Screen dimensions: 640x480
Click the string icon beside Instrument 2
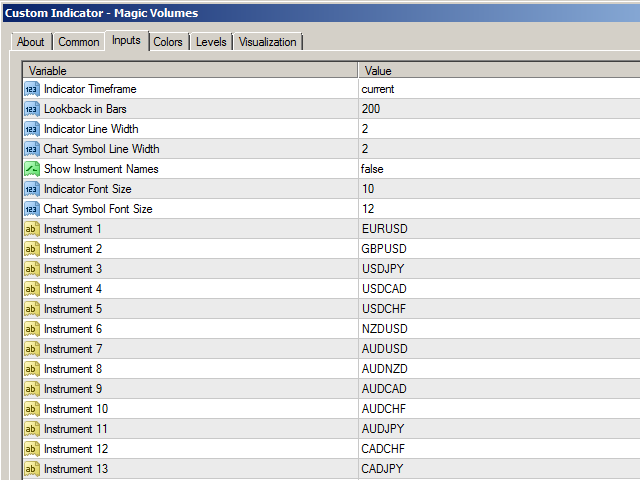point(32,249)
